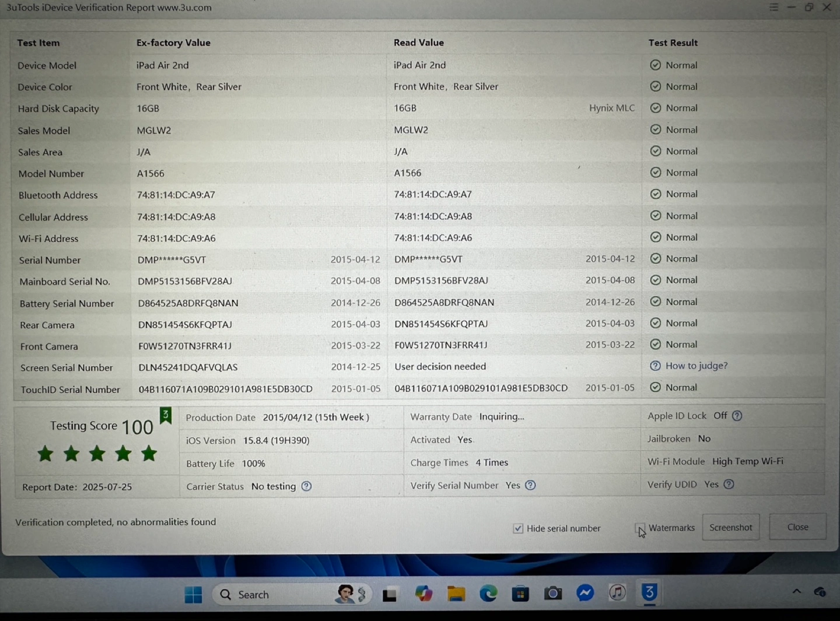
Task: Open Microsoft Store from taskbar
Action: click(x=520, y=594)
